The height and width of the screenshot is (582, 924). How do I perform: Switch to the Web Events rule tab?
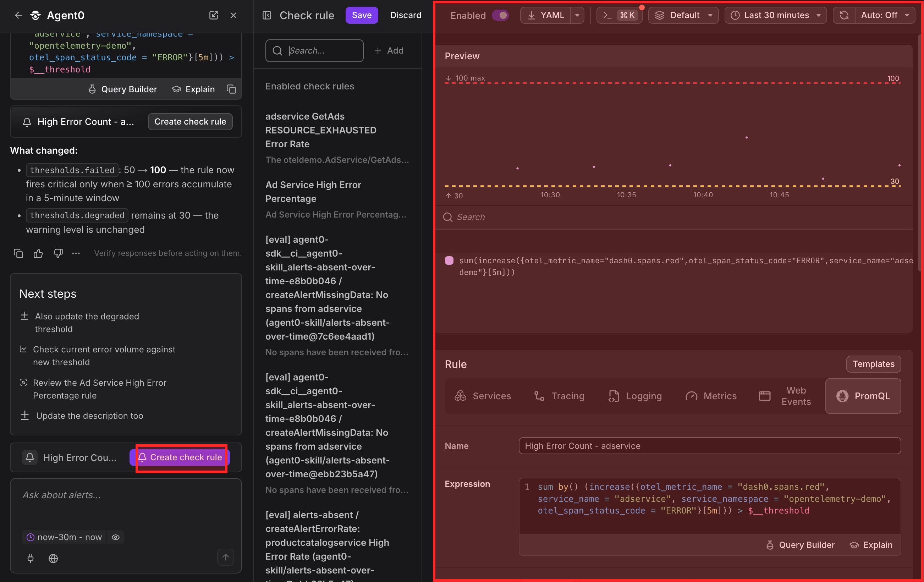click(786, 396)
